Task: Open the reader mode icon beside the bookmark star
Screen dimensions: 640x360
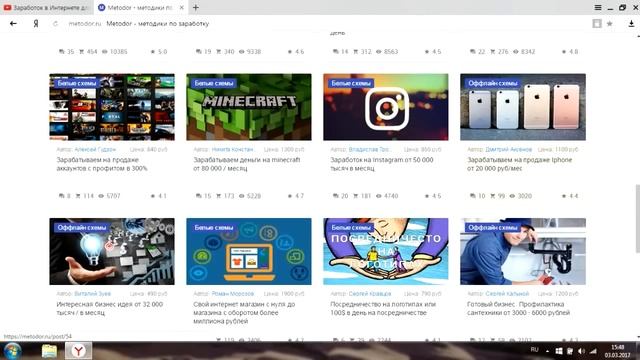Action: [x=597, y=24]
